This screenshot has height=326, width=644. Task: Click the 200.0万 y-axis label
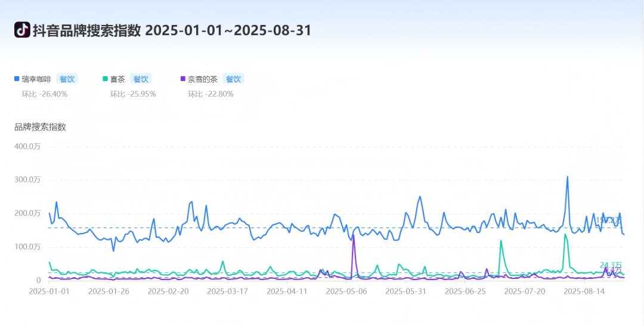(x=27, y=213)
